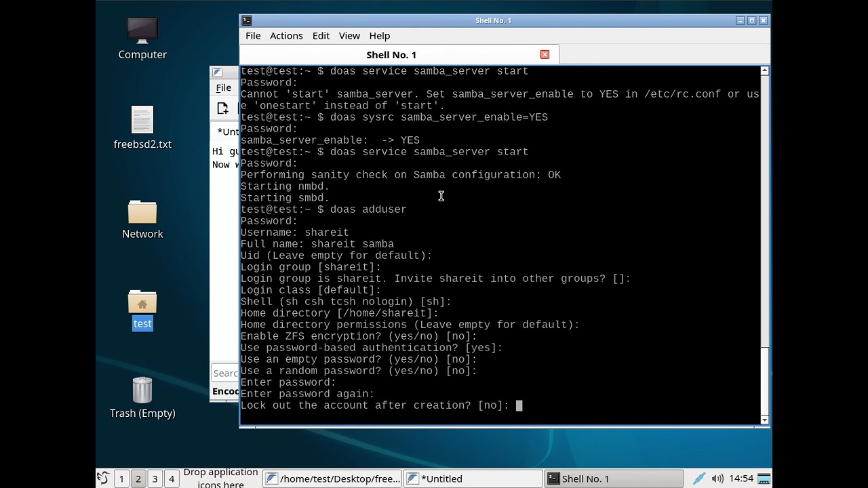Activate *Untitled taskbar button

tap(473, 479)
